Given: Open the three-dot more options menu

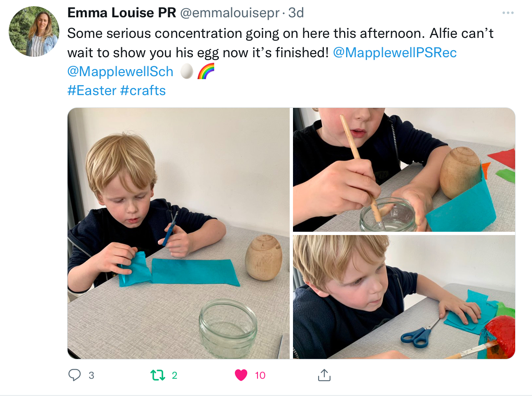Looking at the screenshot, I should (x=508, y=13).
